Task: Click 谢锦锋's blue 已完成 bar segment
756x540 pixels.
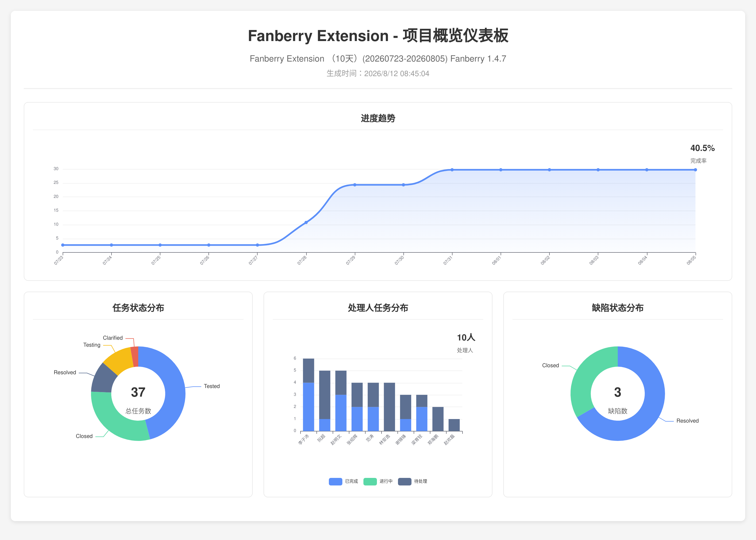Action: pos(406,425)
